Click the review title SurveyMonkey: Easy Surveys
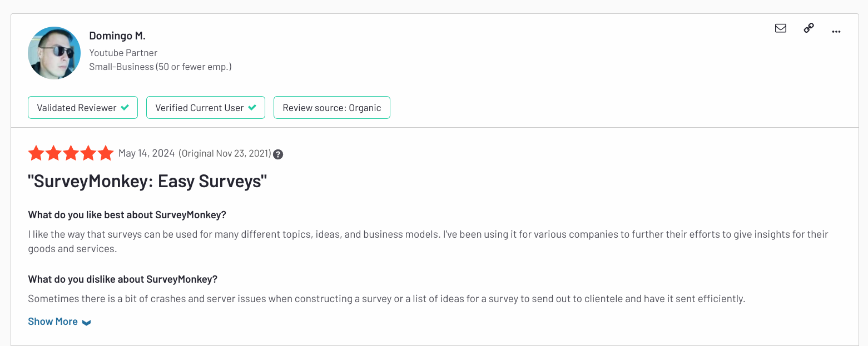 tap(147, 180)
